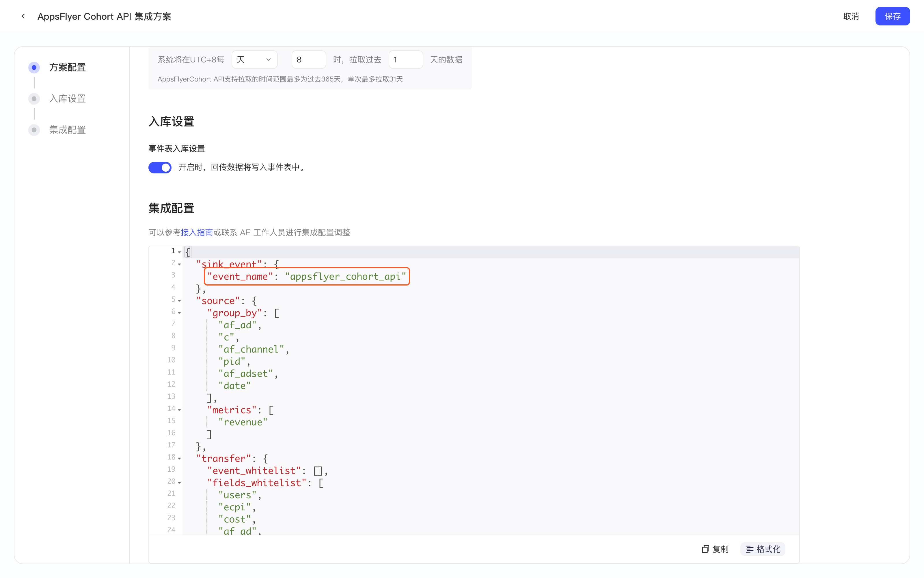Click the "event_name" key in the editor
Screen dimensions: 924x578
pyautogui.click(x=240, y=276)
